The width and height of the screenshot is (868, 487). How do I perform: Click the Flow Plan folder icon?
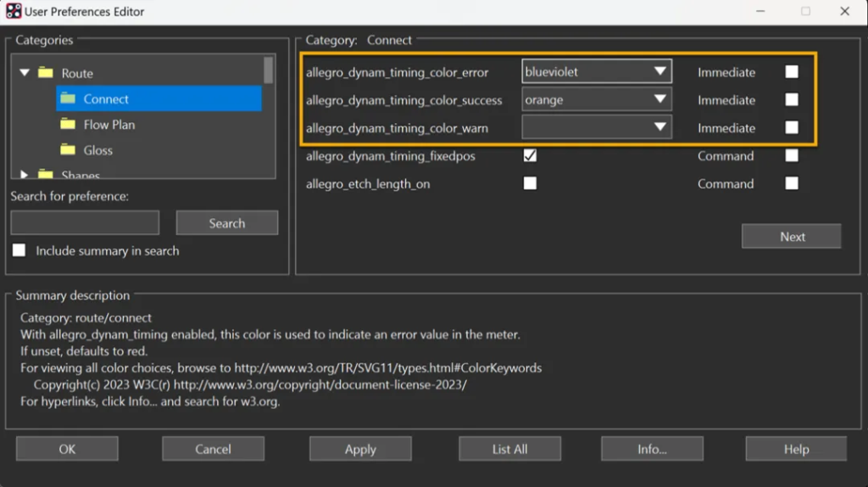pos(68,125)
